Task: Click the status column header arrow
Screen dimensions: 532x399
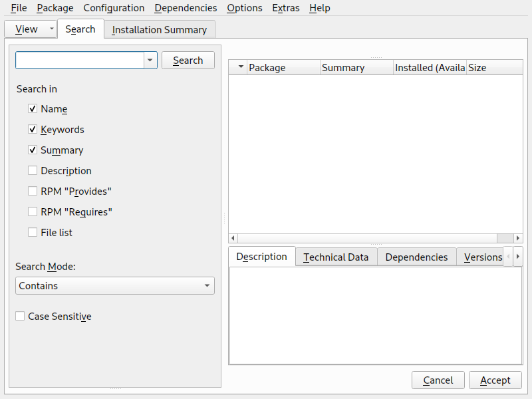Action: (238, 68)
